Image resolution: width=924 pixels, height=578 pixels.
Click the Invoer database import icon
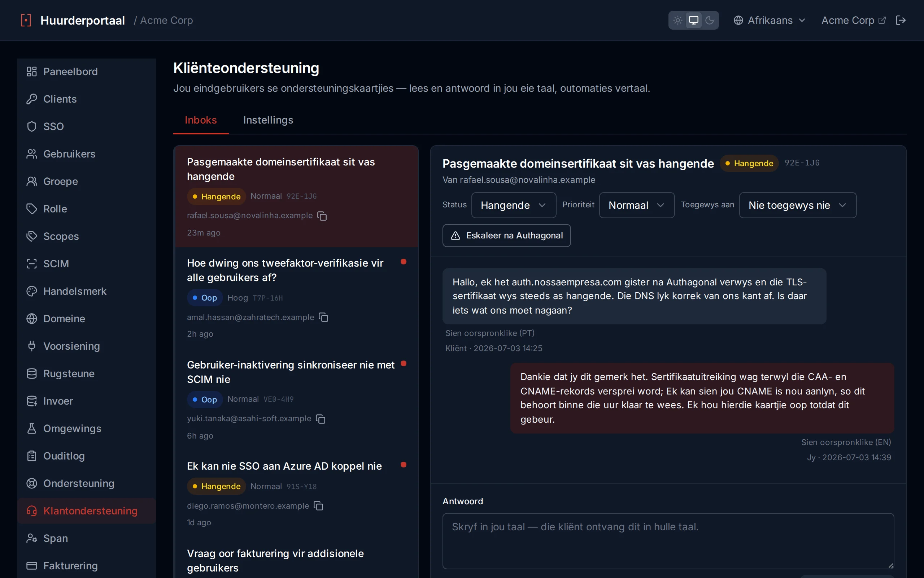[32, 401]
